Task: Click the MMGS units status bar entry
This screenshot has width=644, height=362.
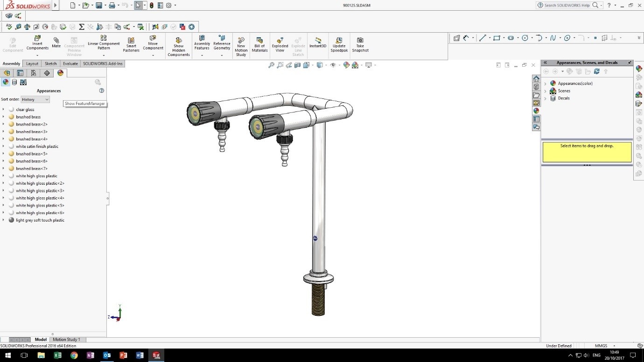Action: tap(601, 346)
